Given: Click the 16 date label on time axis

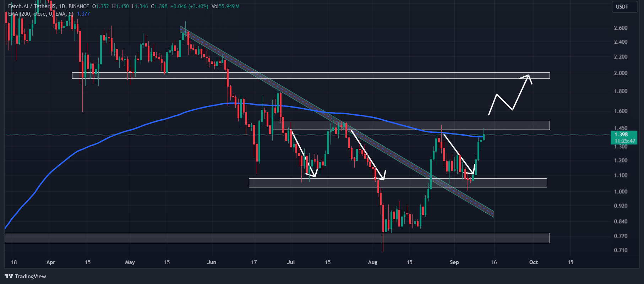Looking at the screenshot, I should pyautogui.click(x=494, y=262).
